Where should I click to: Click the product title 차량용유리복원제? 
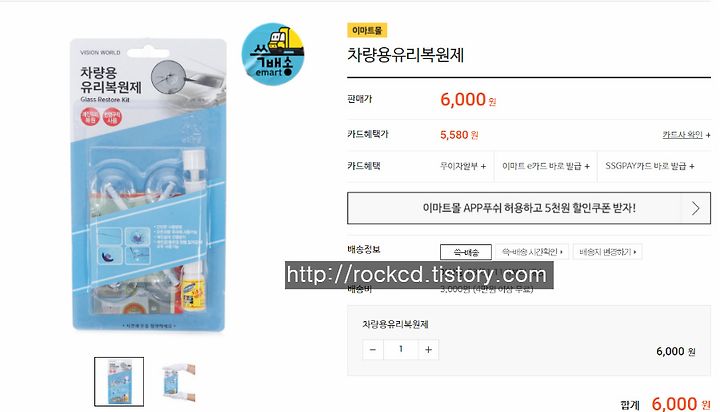[405, 55]
